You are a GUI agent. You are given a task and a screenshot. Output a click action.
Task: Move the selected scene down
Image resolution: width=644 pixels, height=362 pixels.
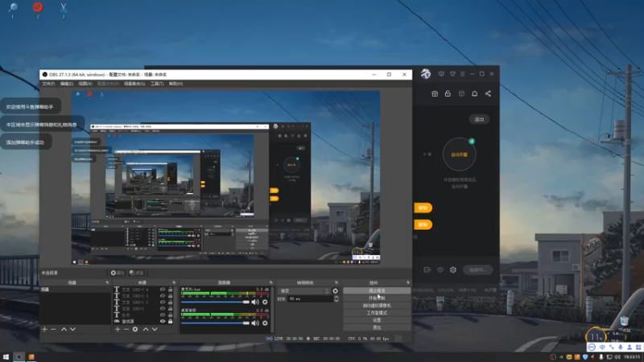tap(72, 329)
